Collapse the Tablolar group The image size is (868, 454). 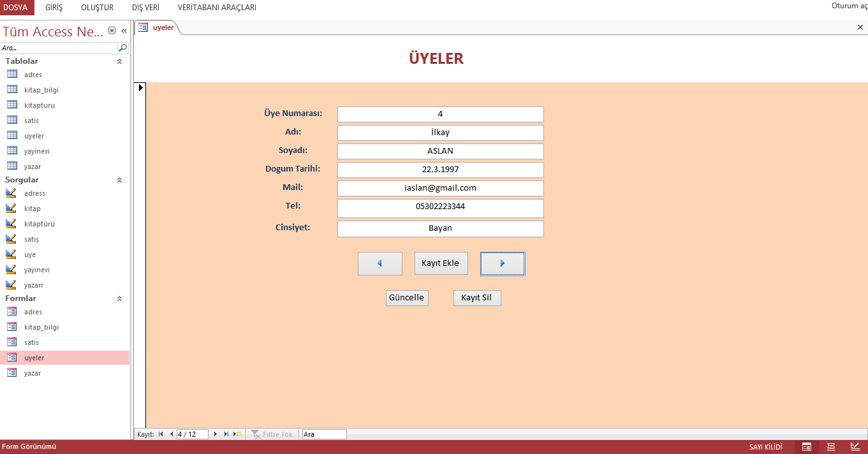pyautogui.click(x=119, y=61)
